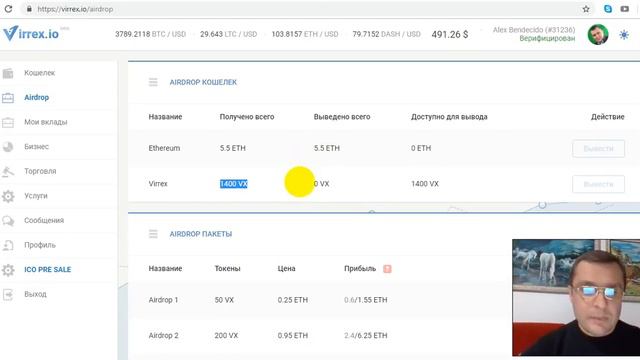Open the Skype extension icon
The width and height of the screenshot is (640, 360).
click(x=608, y=9)
